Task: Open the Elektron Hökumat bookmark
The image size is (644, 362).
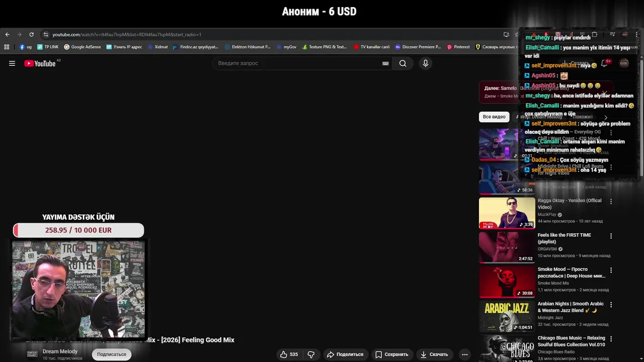Action: tap(248, 47)
